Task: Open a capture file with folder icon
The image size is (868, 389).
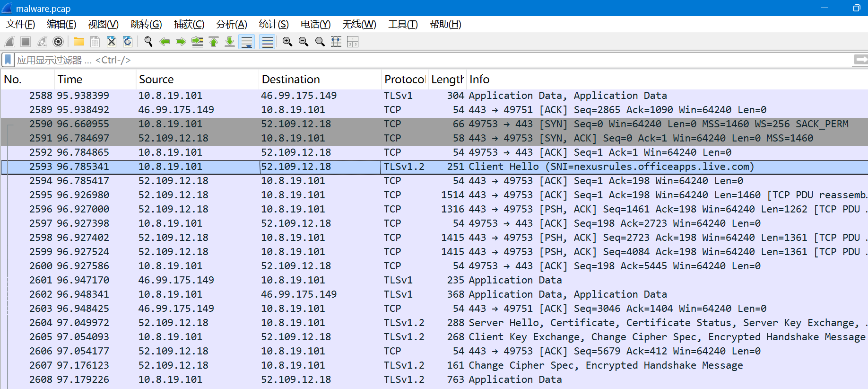Action: (79, 42)
